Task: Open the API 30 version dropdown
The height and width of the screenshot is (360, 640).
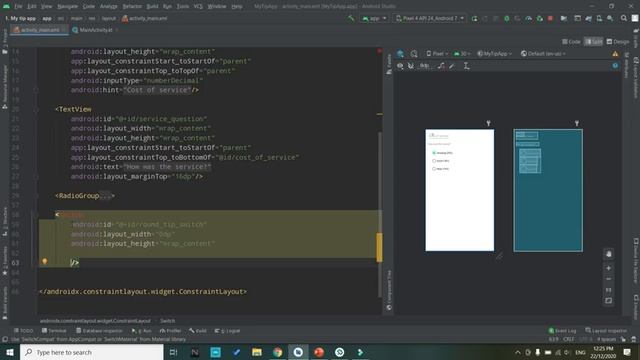Action: 462,54
